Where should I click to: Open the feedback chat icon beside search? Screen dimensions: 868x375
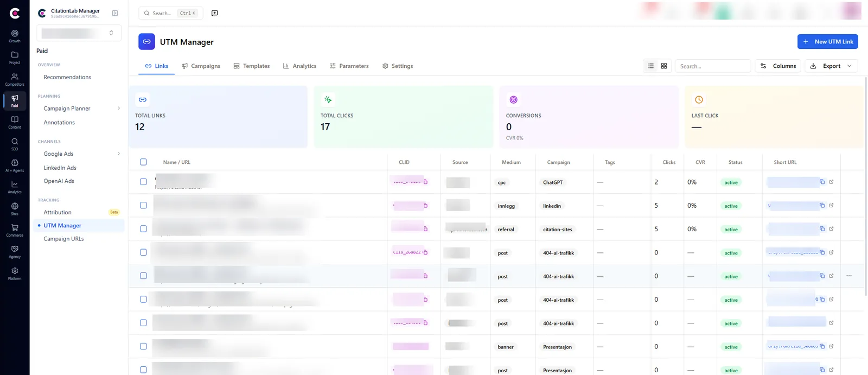[215, 13]
